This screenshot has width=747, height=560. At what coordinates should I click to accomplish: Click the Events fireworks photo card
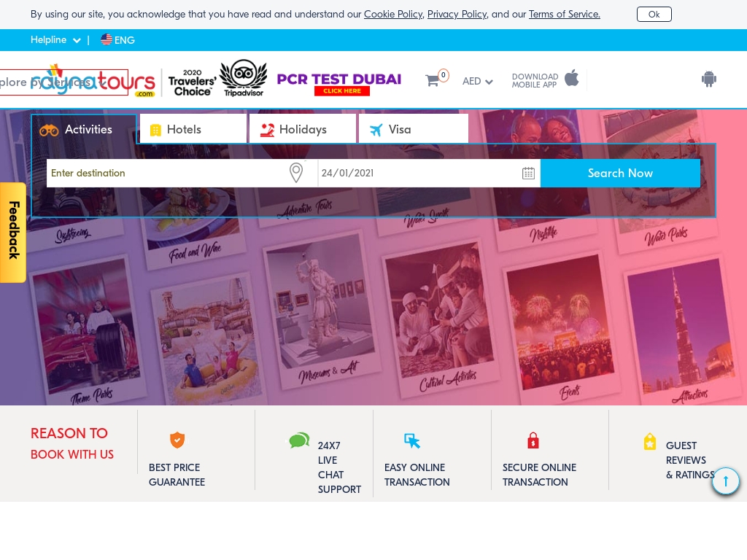(561, 330)
